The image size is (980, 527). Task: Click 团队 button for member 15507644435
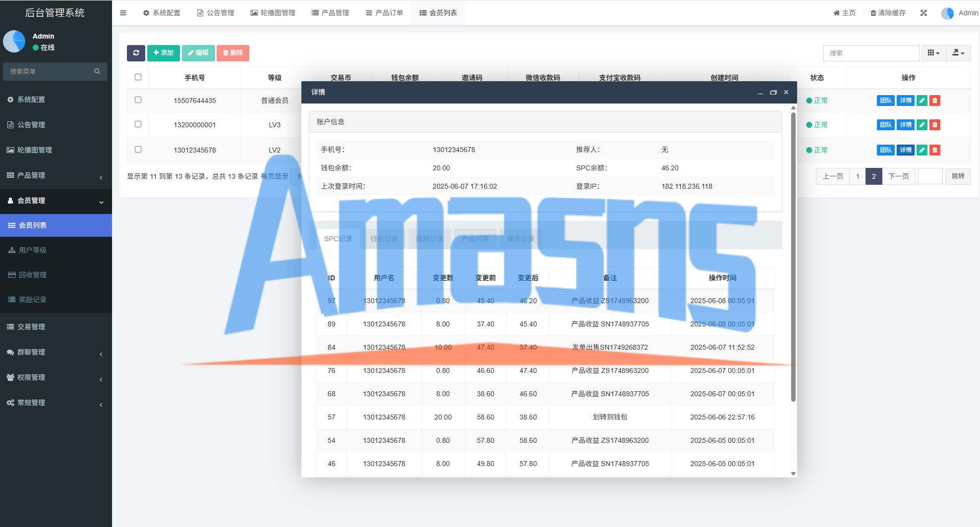(x=885, y=101)
